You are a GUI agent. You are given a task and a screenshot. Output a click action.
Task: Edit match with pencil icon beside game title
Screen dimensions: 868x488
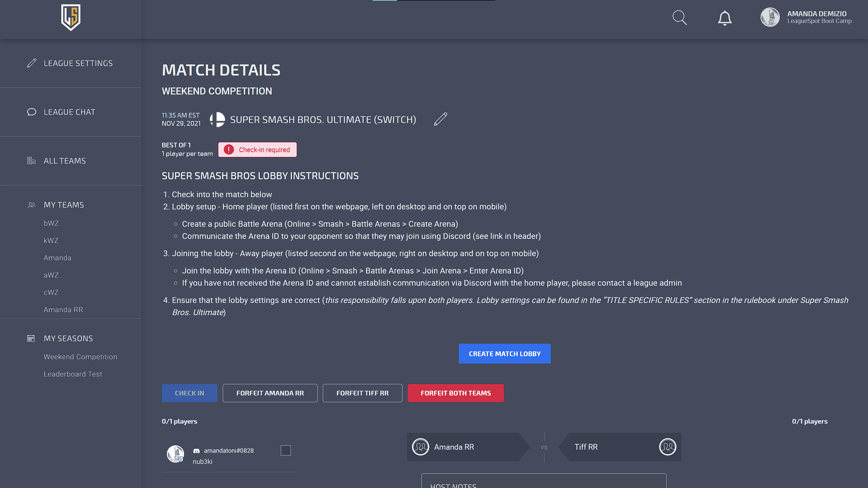440,119
